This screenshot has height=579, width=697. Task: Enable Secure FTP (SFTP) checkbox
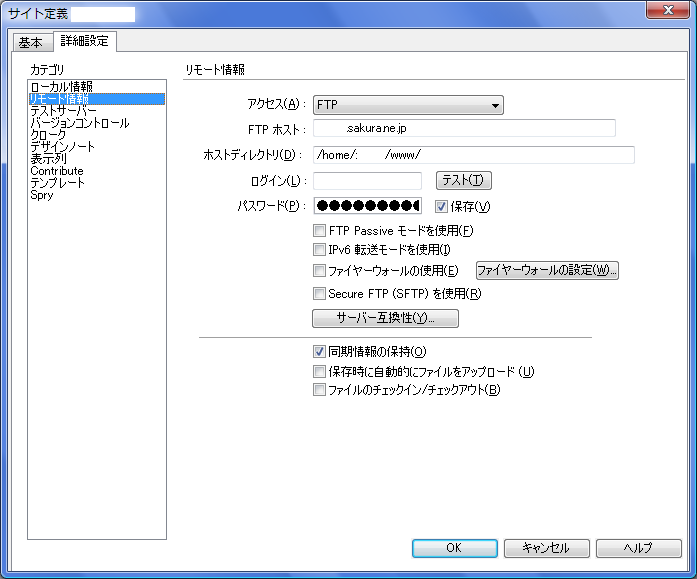coord(320,294)
